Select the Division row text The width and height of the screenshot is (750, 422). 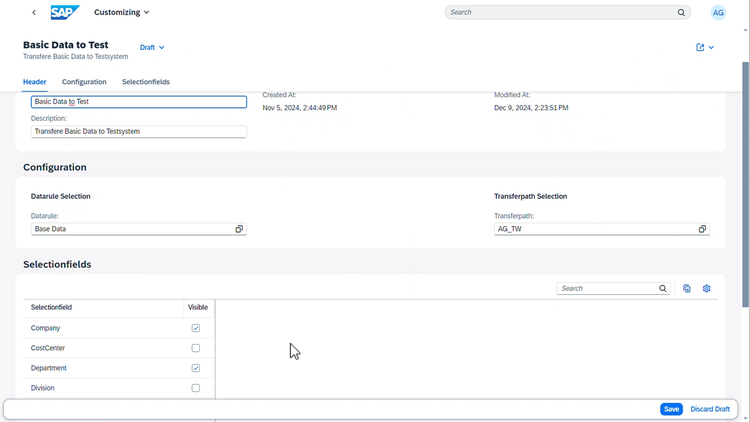coord(43,388)
